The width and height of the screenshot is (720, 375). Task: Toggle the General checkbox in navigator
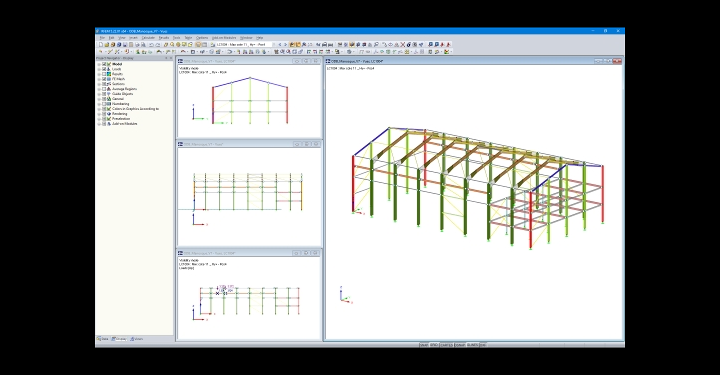coord(104,99)
